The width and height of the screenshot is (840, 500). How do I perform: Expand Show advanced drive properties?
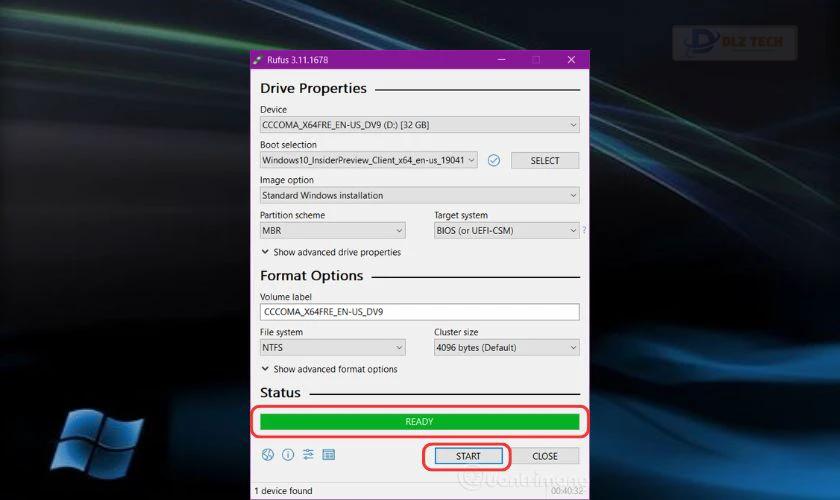[x=331, y=252]
